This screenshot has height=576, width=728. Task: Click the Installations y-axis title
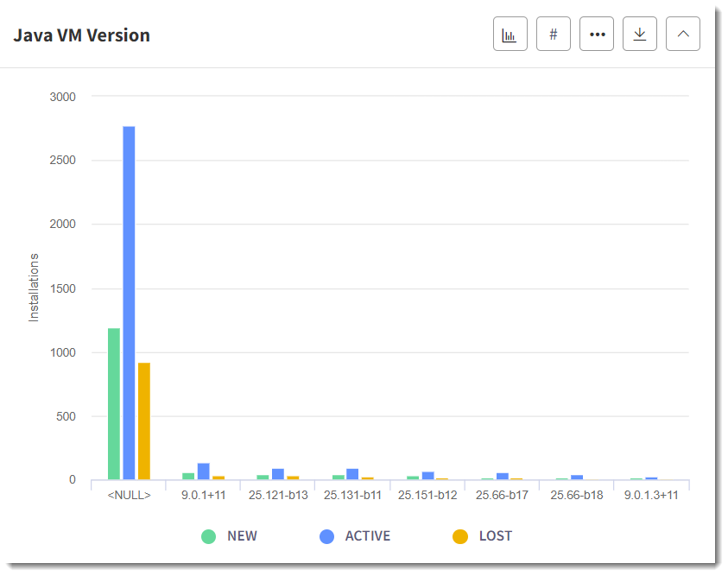tap(34, 288)
